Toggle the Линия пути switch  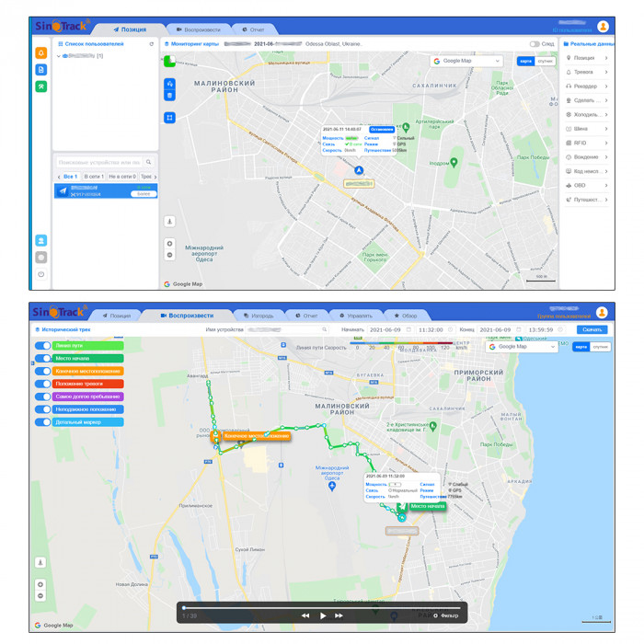point(42,346)
